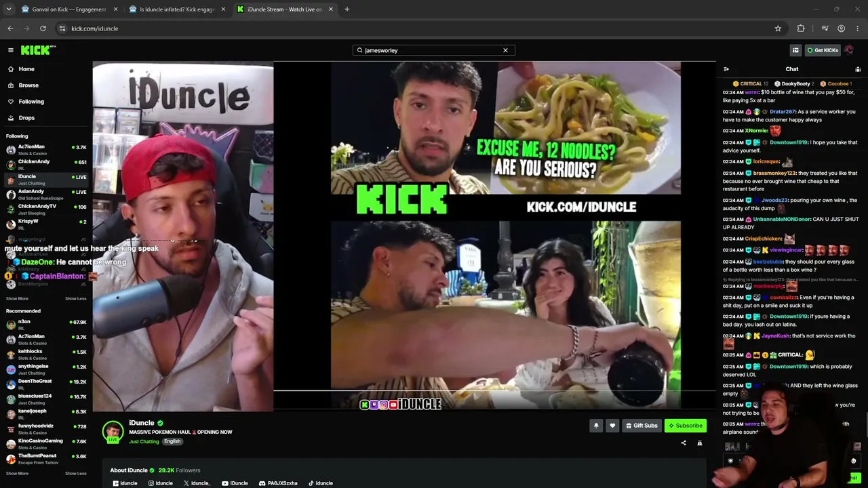Clear the jamesworley search text

(505, 50)
